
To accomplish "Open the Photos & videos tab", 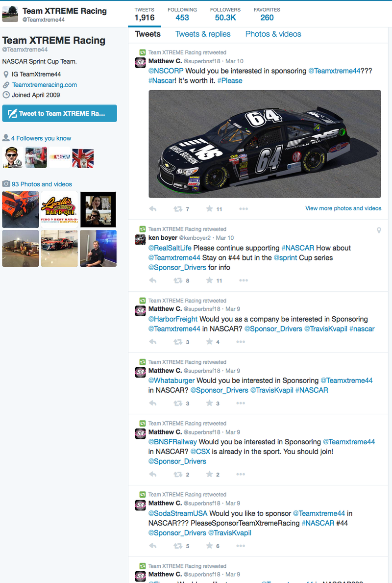I will (x=273, y=34).
